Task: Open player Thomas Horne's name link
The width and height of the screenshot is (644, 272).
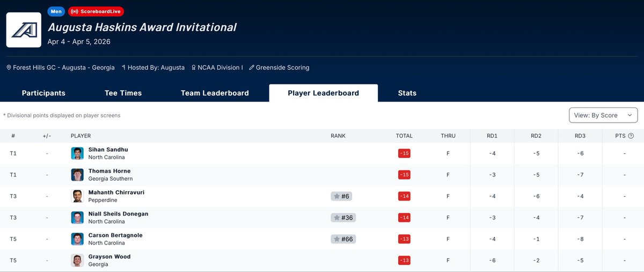Action: coord(109,171)
